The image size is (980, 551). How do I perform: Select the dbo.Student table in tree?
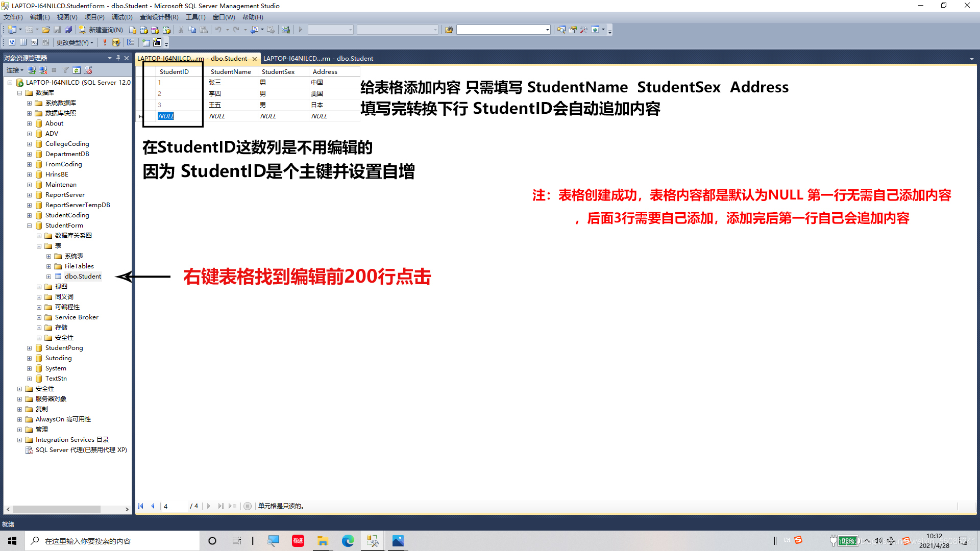(x=83, y=277)
